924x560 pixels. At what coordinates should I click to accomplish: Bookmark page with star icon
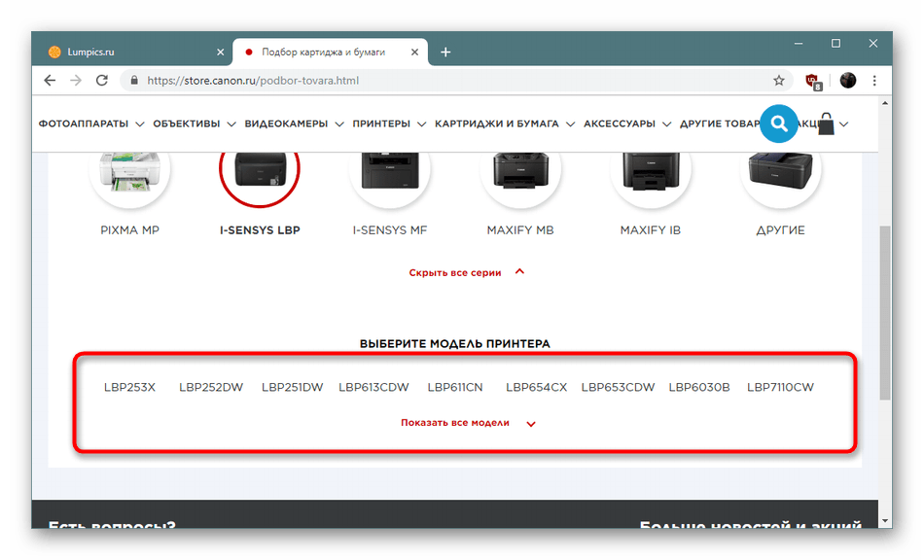[x=779, y=81]
